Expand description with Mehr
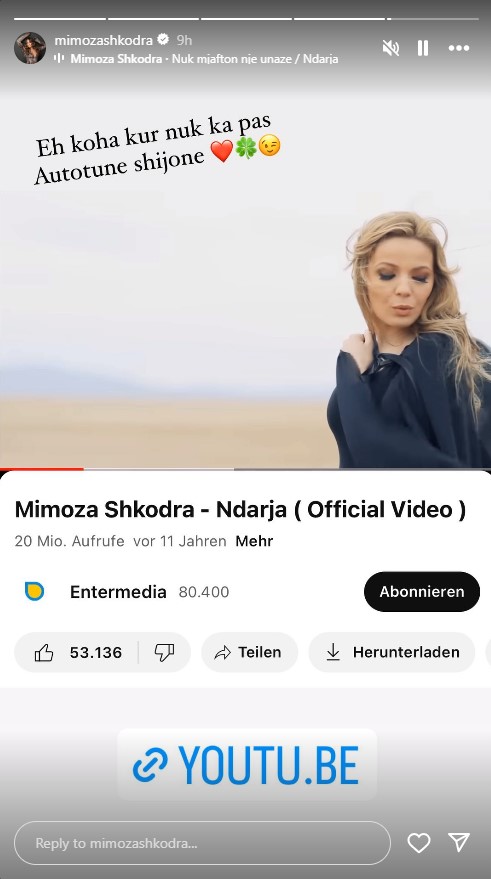Image resolution: width=491 pixels, height=879 pixels. [x=254, y=541]
